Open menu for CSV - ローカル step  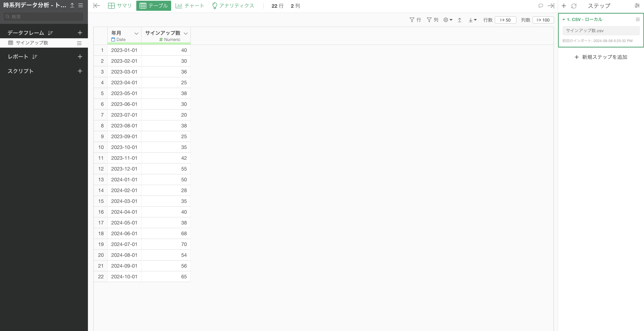(638, 19)
